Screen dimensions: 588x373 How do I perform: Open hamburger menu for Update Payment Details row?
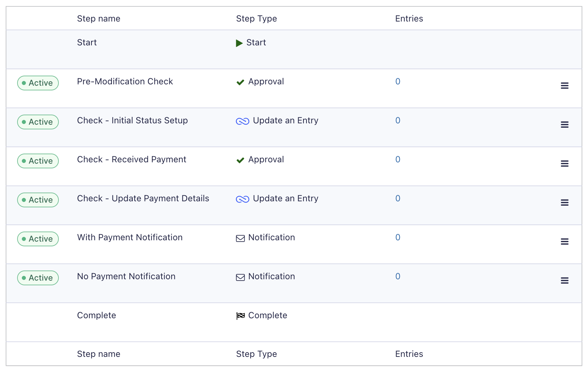point(564,203)
